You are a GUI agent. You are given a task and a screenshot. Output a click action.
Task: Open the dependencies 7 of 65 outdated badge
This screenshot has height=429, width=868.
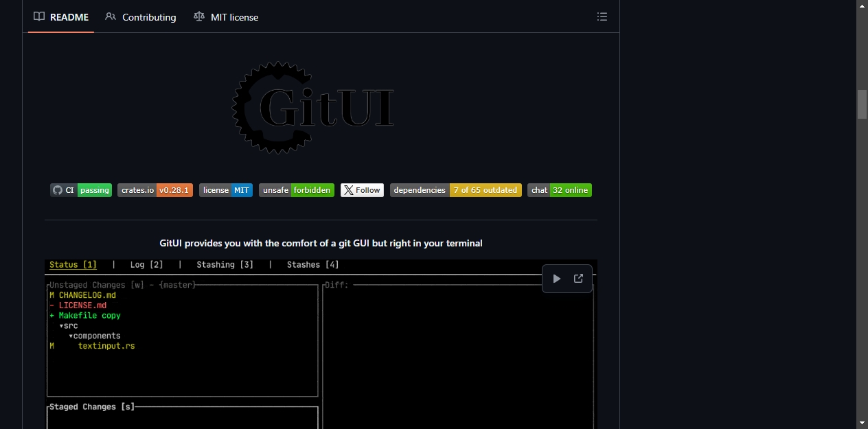(x=456, y=190)
